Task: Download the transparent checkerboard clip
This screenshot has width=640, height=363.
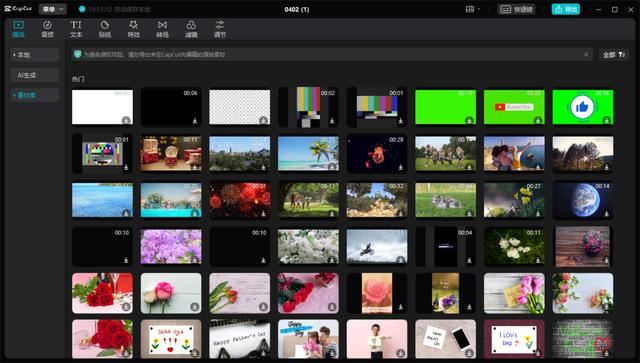Action: (x=263, y=120)
